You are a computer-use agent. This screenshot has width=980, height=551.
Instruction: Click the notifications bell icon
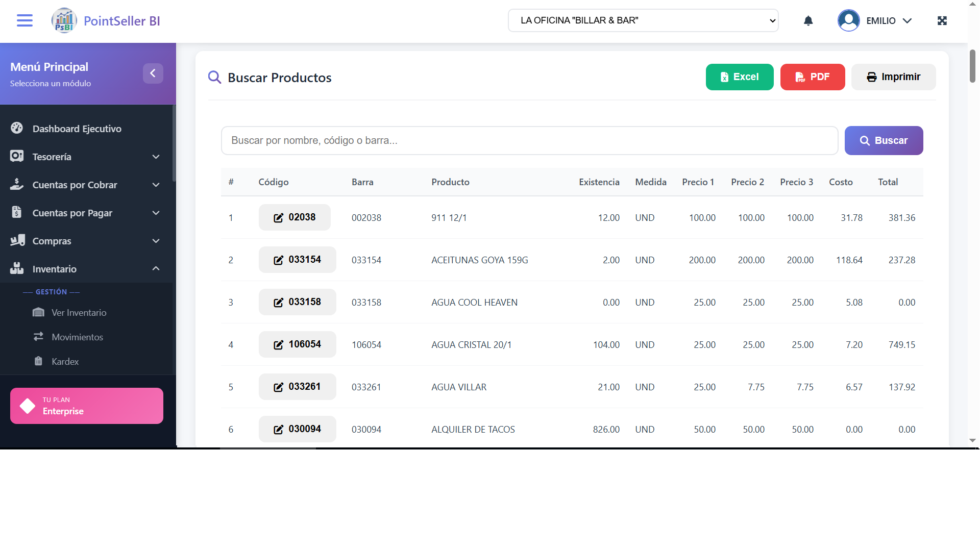(x=808, y=21)
